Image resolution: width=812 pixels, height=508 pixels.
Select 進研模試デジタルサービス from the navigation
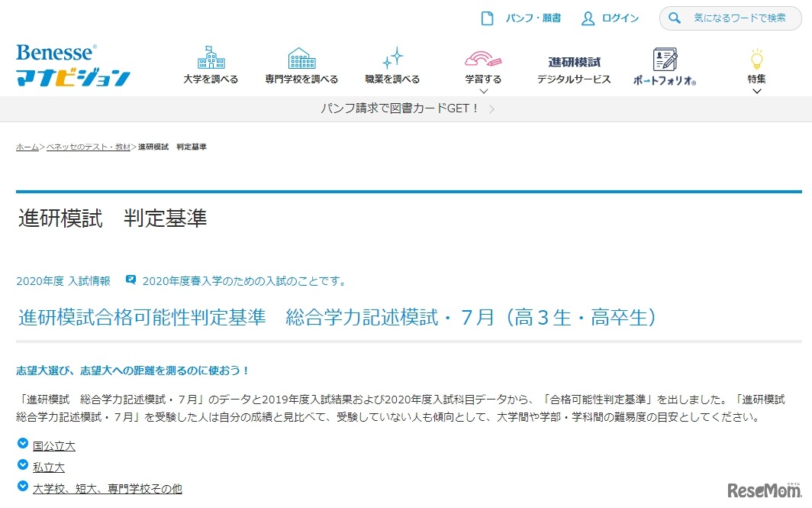click(573, 69)
